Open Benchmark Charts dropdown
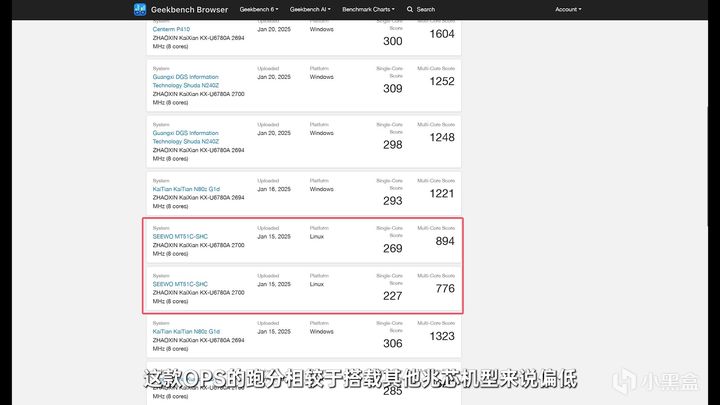Viewport: 720px width, 405px height. [368, 9]
